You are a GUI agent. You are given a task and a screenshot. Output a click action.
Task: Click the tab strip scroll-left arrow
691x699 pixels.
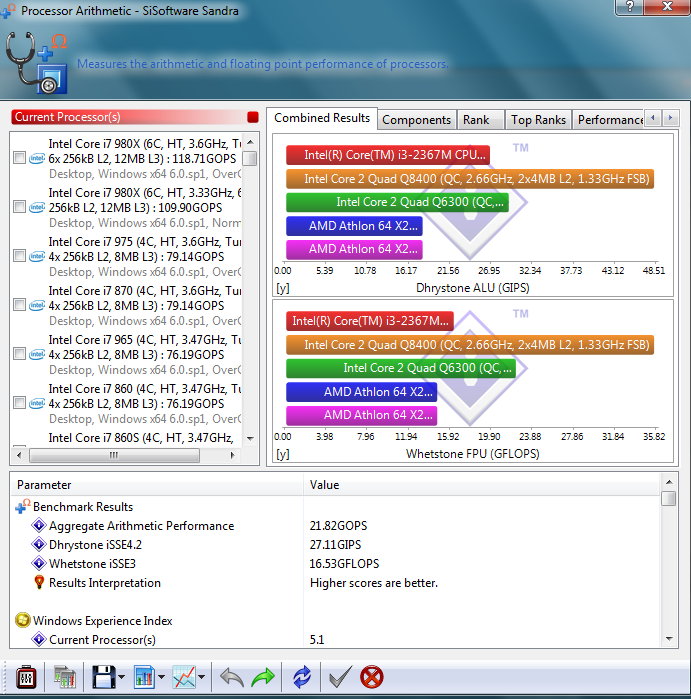[653, 118]
